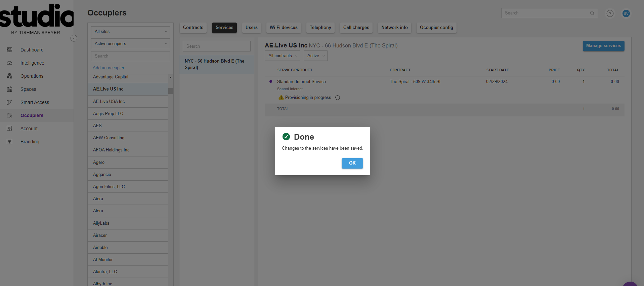Expand the All sites dropdown
This screenshot has height=286, width=644.
coord(130,32)
